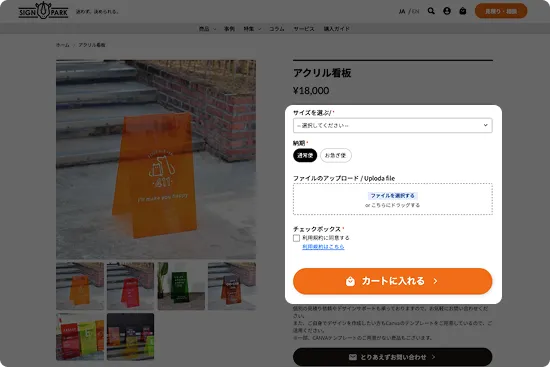The width and height of the screenshot is (550, 367).
Task: Open the account profile icon
Action: click(x=447, y=11)
